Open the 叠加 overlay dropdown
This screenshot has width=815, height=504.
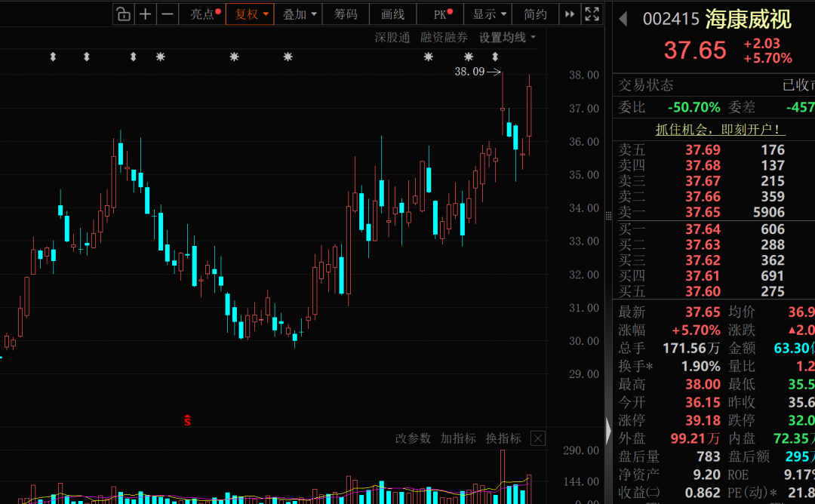(x=298, y=14)
